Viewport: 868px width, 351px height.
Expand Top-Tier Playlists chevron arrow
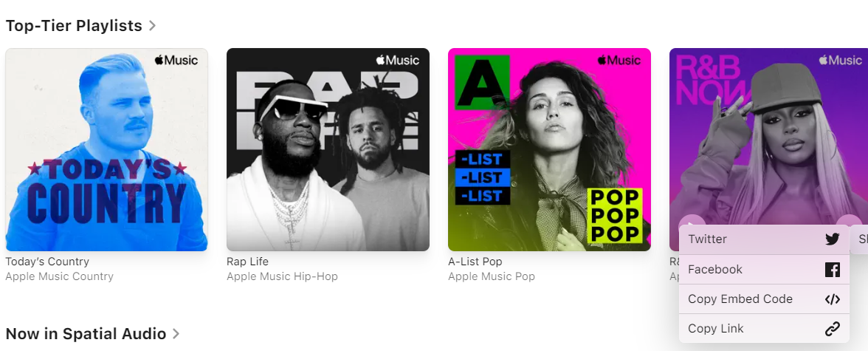click(x=152, y=26)
